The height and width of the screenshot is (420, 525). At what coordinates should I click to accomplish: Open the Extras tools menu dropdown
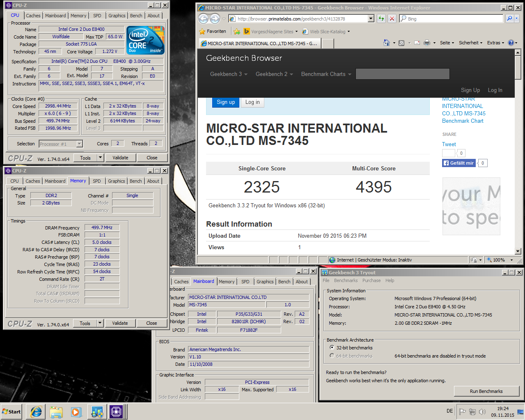[x=496, y=43]
